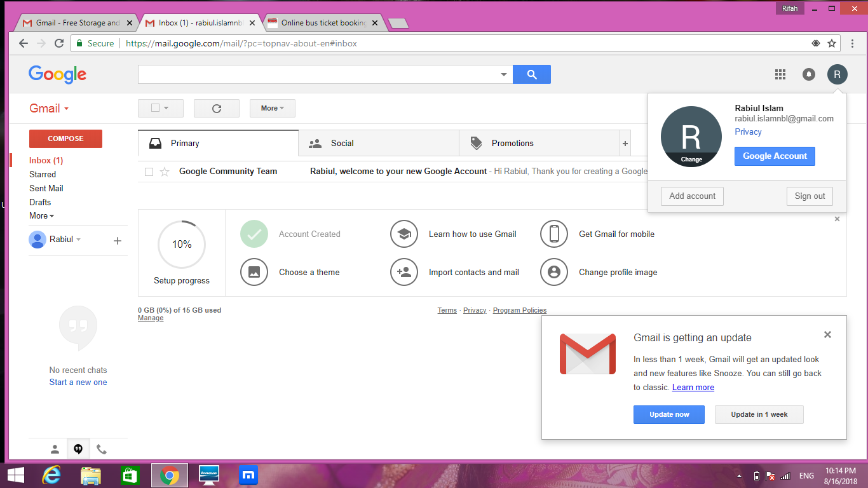Click the Learn how to use Gmail icon
868x488 pixels.
404,234
